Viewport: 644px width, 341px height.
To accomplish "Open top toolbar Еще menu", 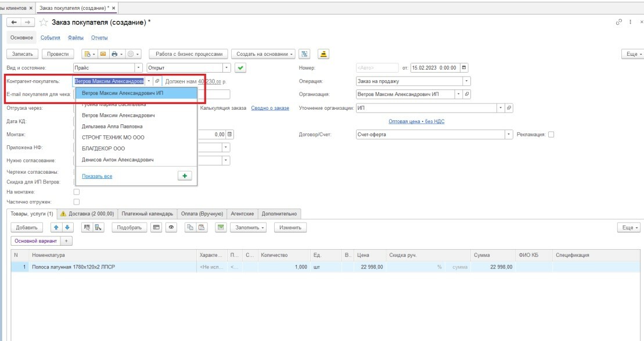I will click(634, 54).
